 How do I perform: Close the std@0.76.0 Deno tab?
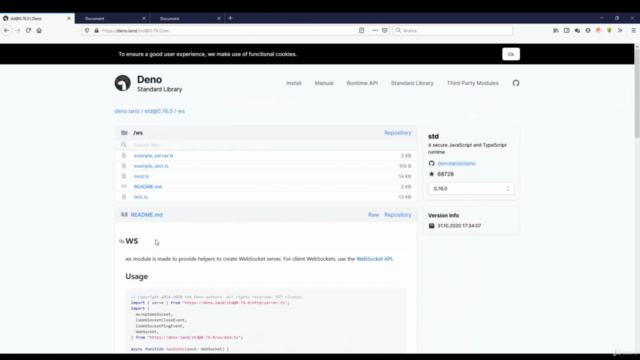click(x=69, y=18)
